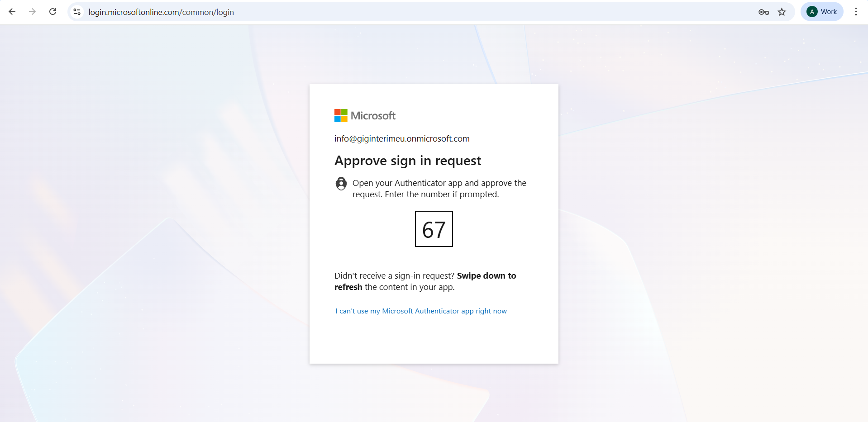Click the number 67 verification box
This screenshot has width=868, height=422.
pyautogui.click(x=434, y=229)
